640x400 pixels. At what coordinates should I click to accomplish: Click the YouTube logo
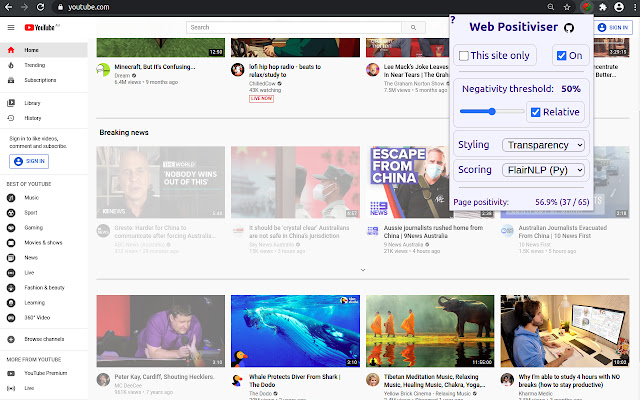(42, 27)
